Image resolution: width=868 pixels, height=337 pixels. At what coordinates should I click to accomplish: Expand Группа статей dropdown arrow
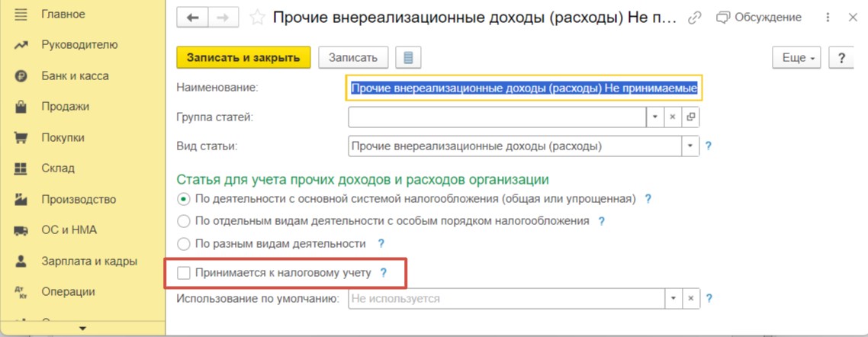click(654, 117)
